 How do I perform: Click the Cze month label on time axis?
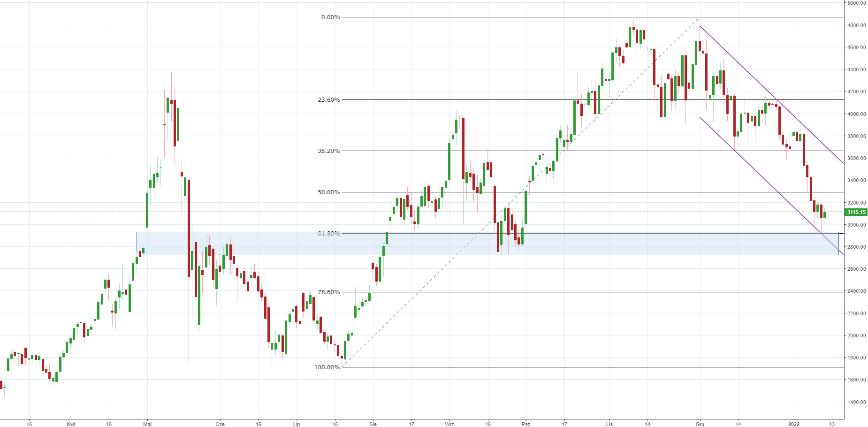pos(220,424)
